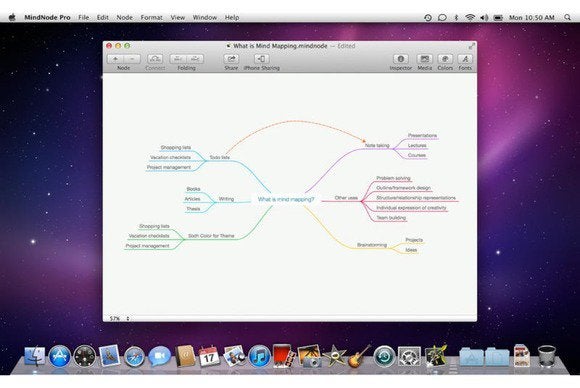The width and height of the screenshot is (580, 388).
Task: Show the Fonts panel
Action: point(465,59)
